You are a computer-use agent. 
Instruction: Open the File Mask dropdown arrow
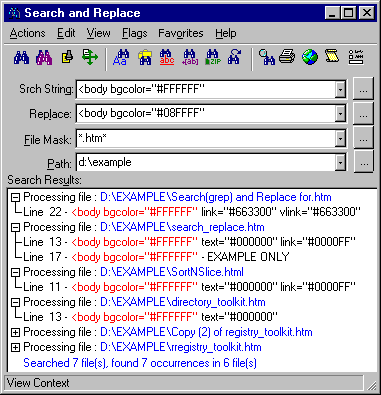[x=340, y=139]
